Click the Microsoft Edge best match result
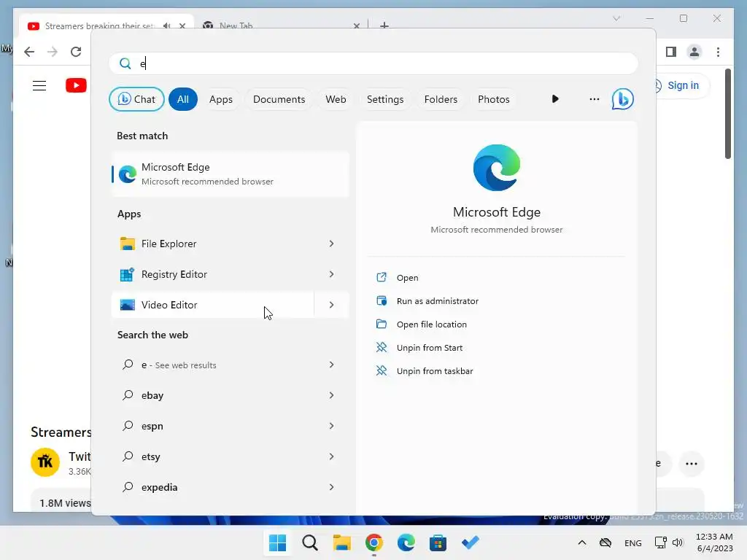The height and width of the screenshot is (560, 747). 231,174
